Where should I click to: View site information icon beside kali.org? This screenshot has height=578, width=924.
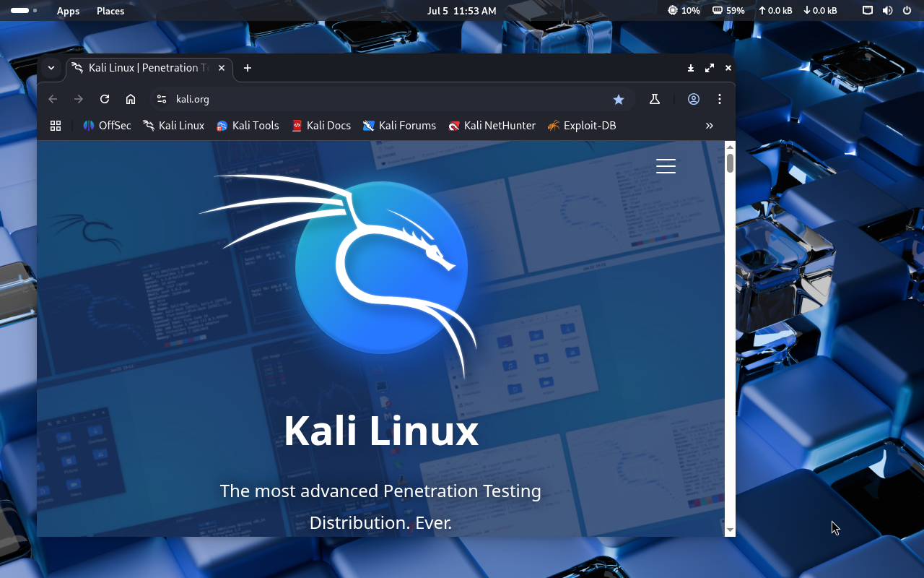(162, 99)
